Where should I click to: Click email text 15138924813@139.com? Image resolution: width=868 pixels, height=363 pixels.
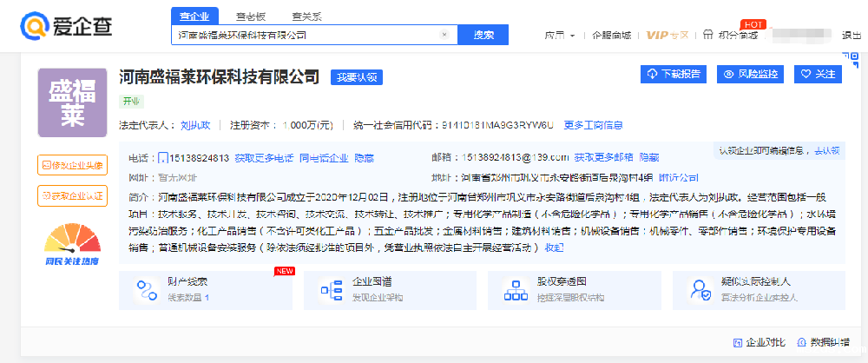(x=516, y=158)
